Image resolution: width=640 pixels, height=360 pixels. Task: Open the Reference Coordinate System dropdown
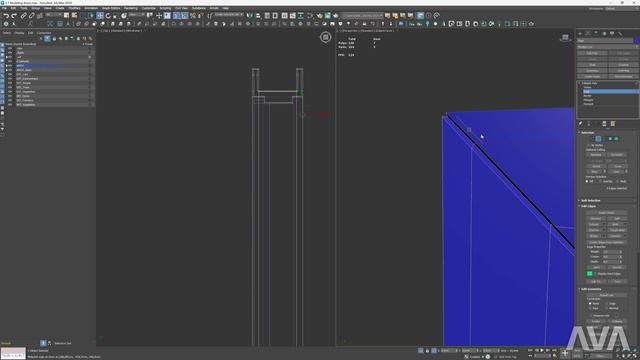pyautogui.click(x=138, y=15)
